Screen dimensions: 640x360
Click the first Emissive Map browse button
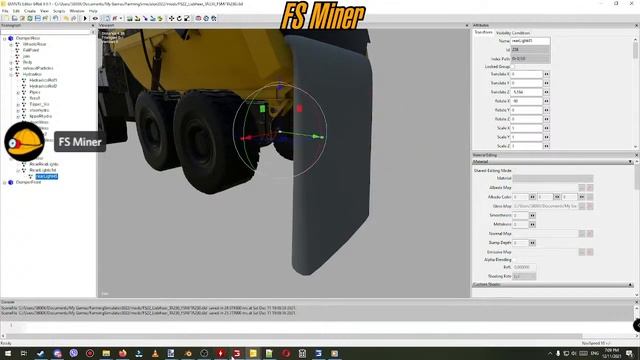tap(582, 252)
